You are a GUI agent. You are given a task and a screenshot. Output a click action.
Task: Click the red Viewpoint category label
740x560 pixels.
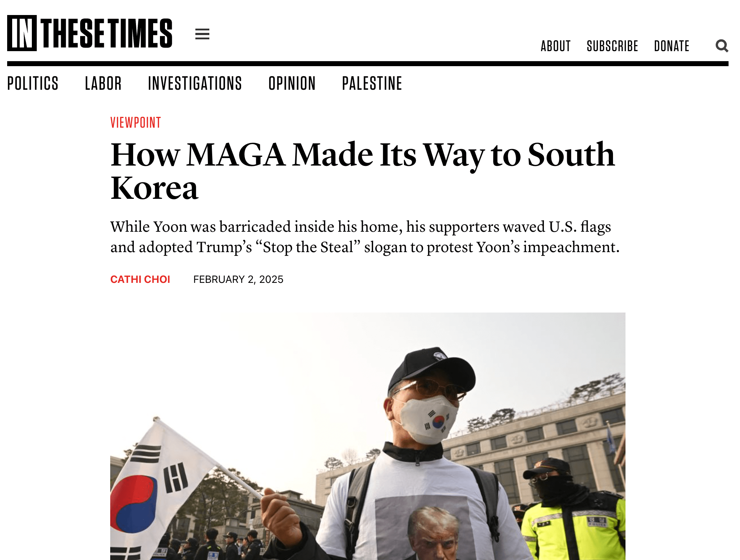point(136,123)
